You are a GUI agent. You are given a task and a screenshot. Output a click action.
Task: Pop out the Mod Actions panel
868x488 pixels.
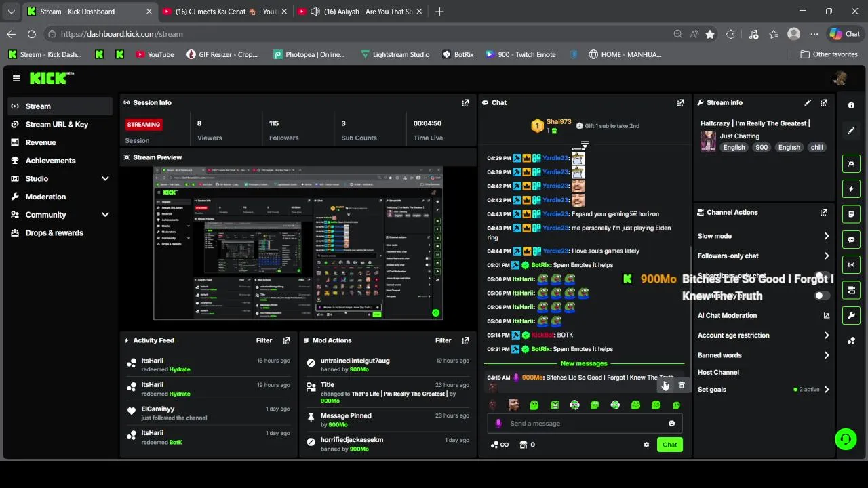[465, 340]
